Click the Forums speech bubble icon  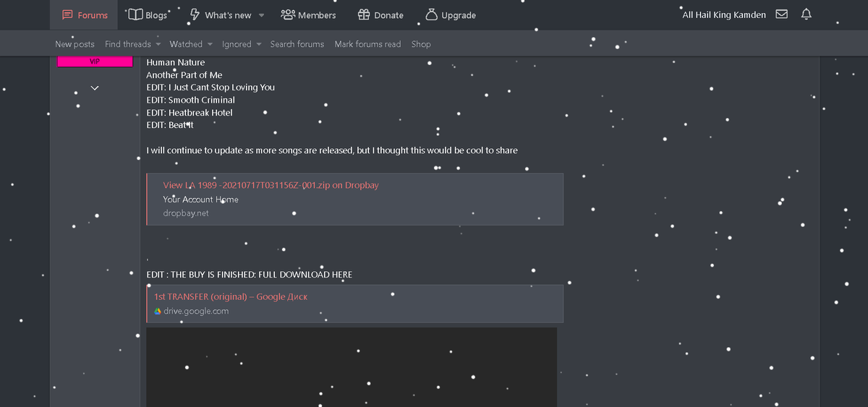67,14
